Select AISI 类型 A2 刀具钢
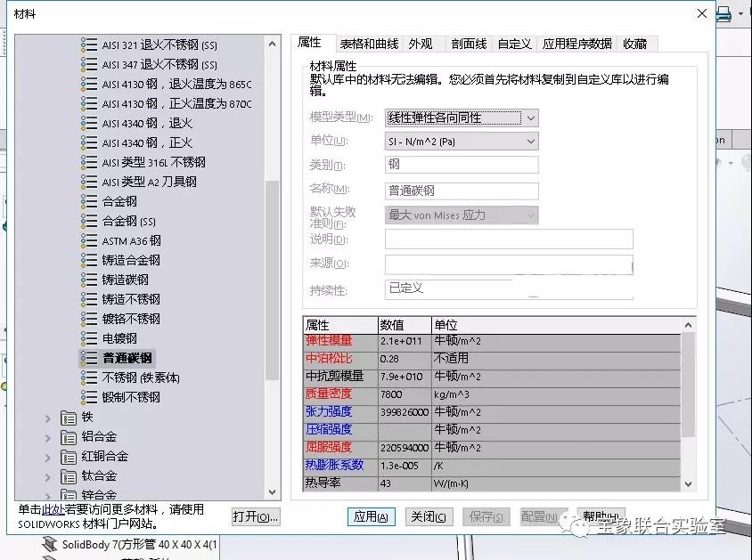 pyautogui.click(x=149, y=182)
